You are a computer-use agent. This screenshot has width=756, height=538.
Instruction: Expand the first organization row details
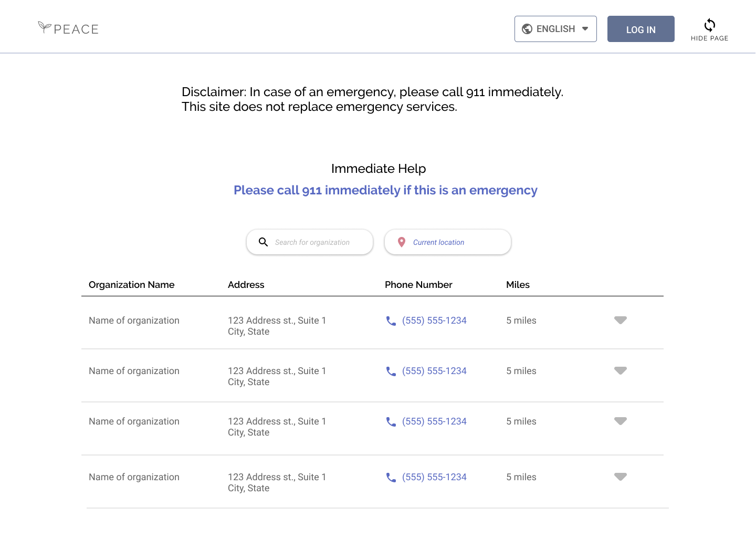[x=621, y=320]
